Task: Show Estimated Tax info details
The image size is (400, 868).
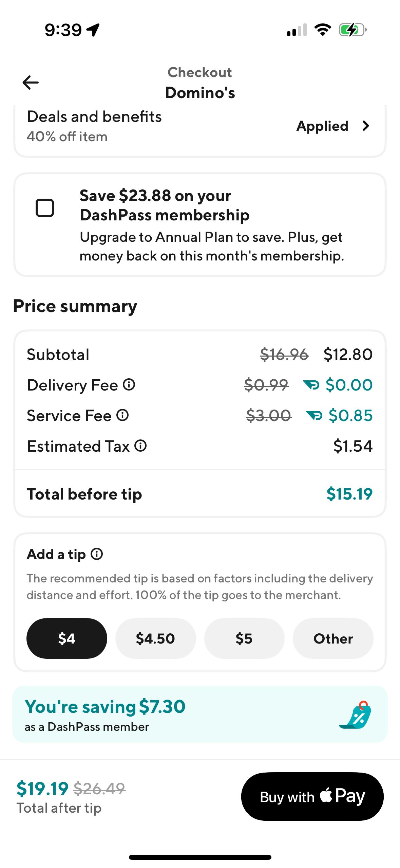Action: tap(140, 446)
